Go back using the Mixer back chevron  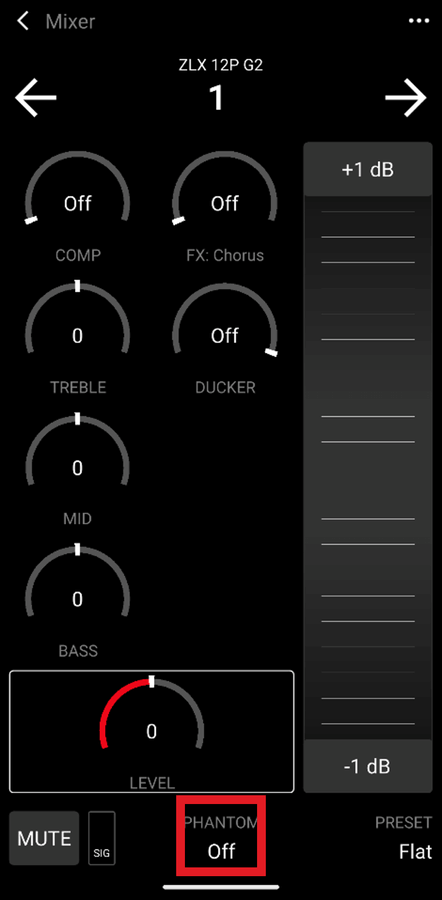23,22
